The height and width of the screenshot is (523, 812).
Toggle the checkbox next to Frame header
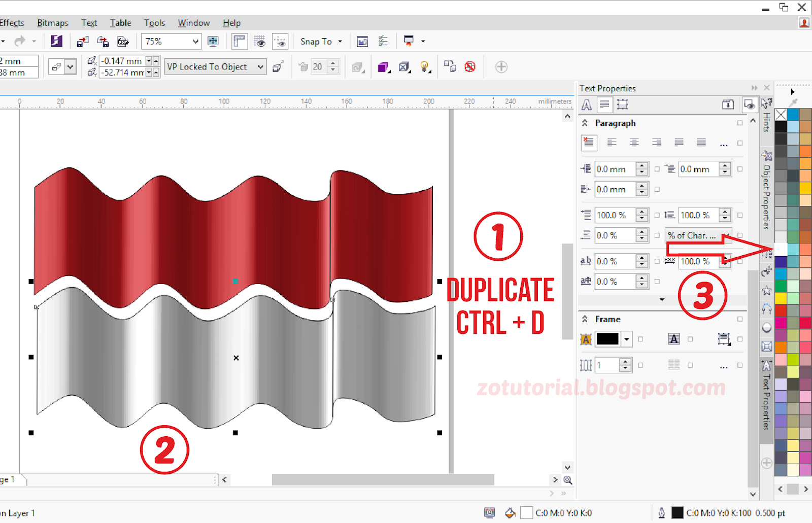740,319
